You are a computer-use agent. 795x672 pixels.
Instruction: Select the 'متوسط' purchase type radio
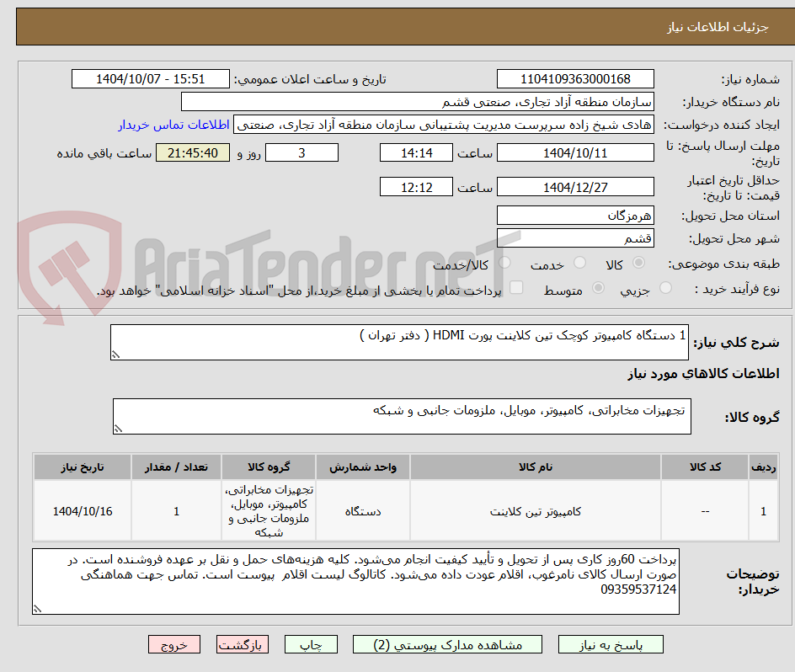[x=598, y=288]
